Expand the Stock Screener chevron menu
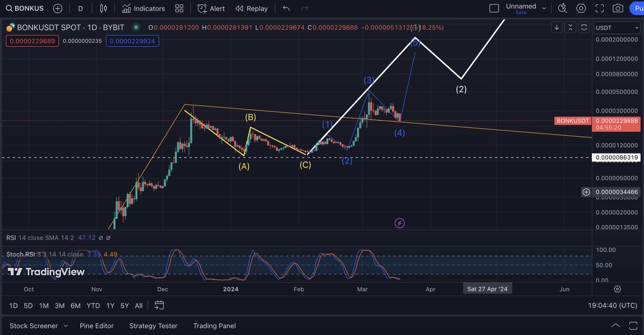 [65, 325]
